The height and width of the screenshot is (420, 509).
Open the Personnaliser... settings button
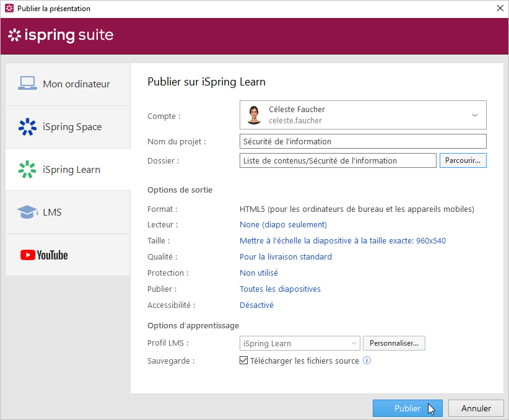point(394,343)
